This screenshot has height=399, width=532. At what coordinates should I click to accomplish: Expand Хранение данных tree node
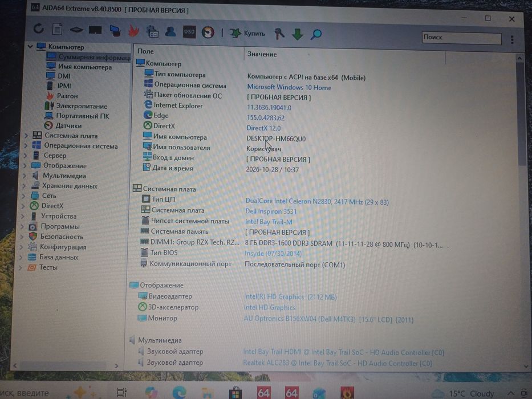[x=24, y=186]
